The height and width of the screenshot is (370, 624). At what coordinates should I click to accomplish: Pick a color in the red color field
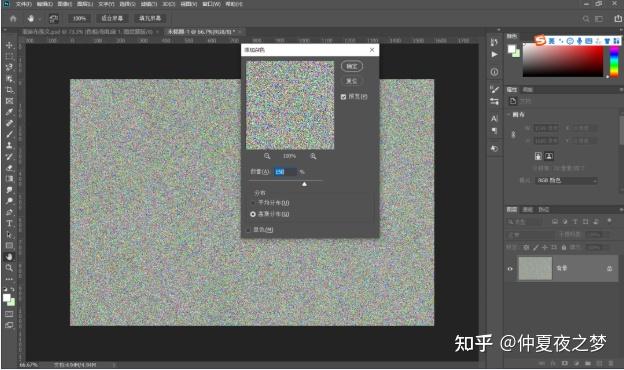pyautogui.click(x=563, y=60)
